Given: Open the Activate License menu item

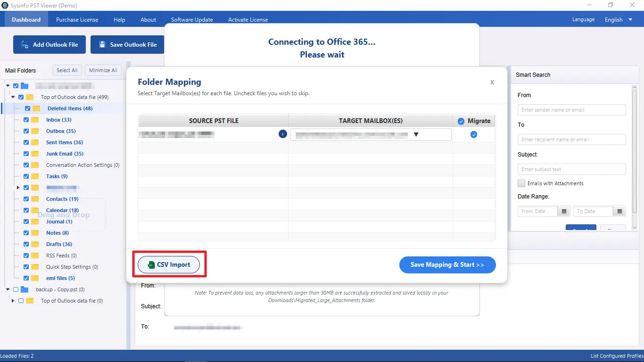Looking at the screenshot, I should [248, 20].
